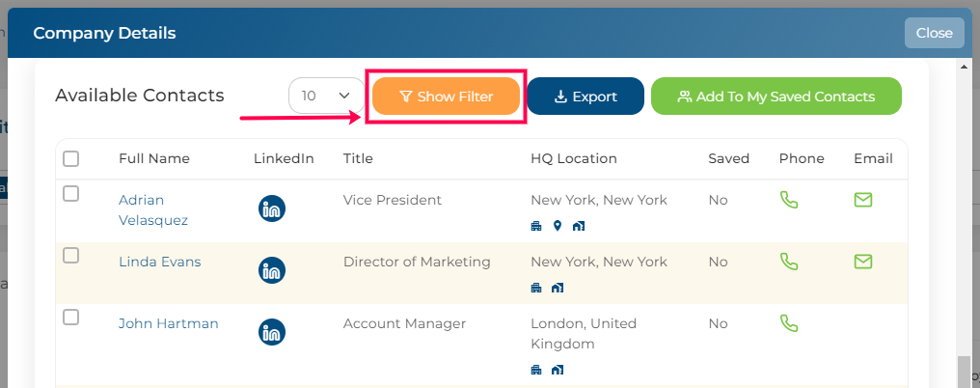The height and width of the screenshot is (388, 980).
Task: Open John Hartman's LinkedIn profile icon
Action: pos(272,332)
